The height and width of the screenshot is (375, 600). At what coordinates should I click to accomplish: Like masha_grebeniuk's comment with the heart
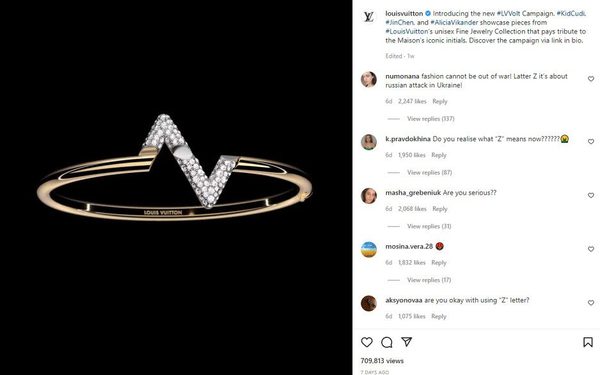pos(591,196)
